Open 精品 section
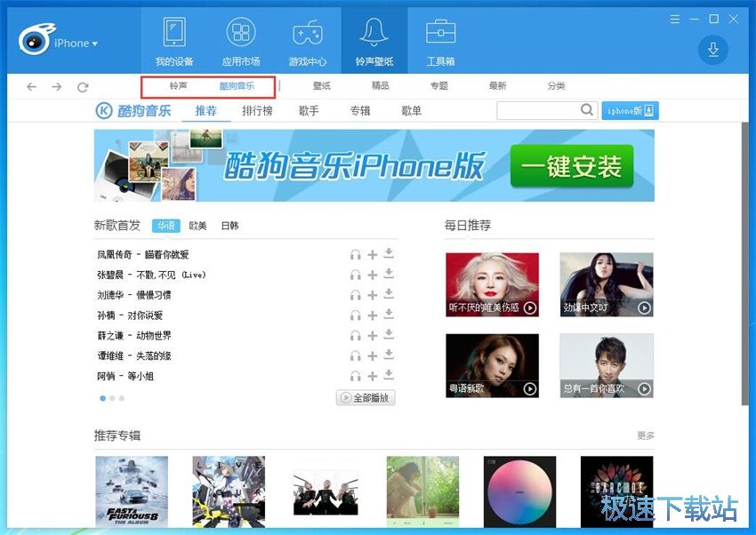756x535 pixels. coord(380,85)
